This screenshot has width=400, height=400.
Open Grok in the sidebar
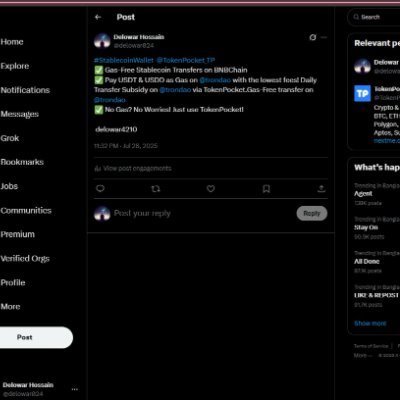pyautogui.click(x=10, y=138)
